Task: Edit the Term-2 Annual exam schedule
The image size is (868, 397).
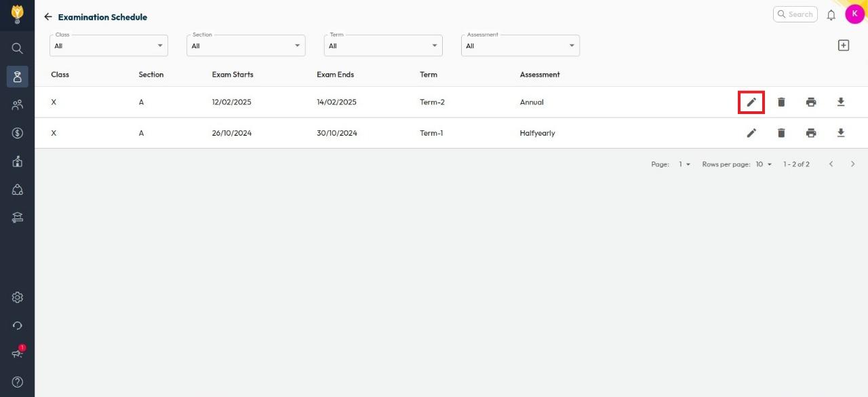Action: [x=751, y=102]
